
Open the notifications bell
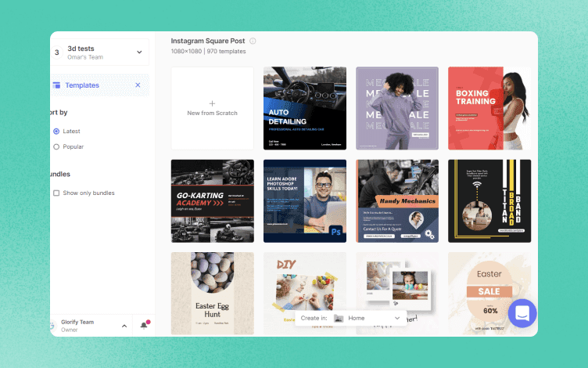coord(144,326)
